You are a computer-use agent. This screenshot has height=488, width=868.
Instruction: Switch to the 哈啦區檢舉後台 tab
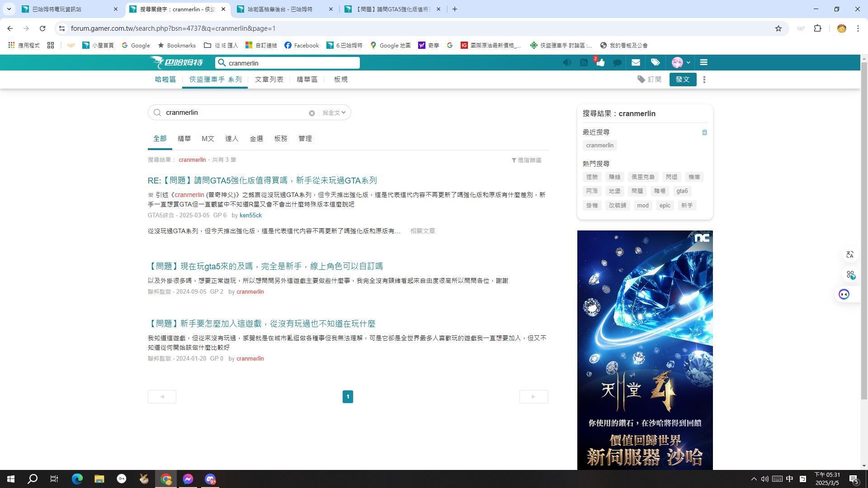click(285, 9)
